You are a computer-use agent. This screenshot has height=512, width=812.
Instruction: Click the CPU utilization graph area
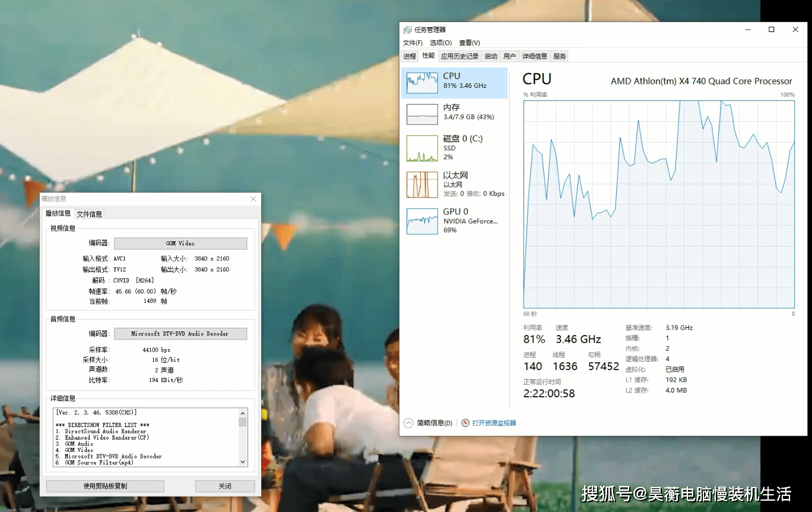(x=659, y=204)
